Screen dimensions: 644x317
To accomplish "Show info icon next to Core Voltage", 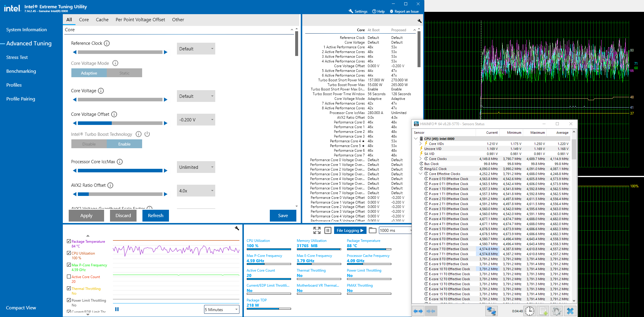I will point(101,91).
